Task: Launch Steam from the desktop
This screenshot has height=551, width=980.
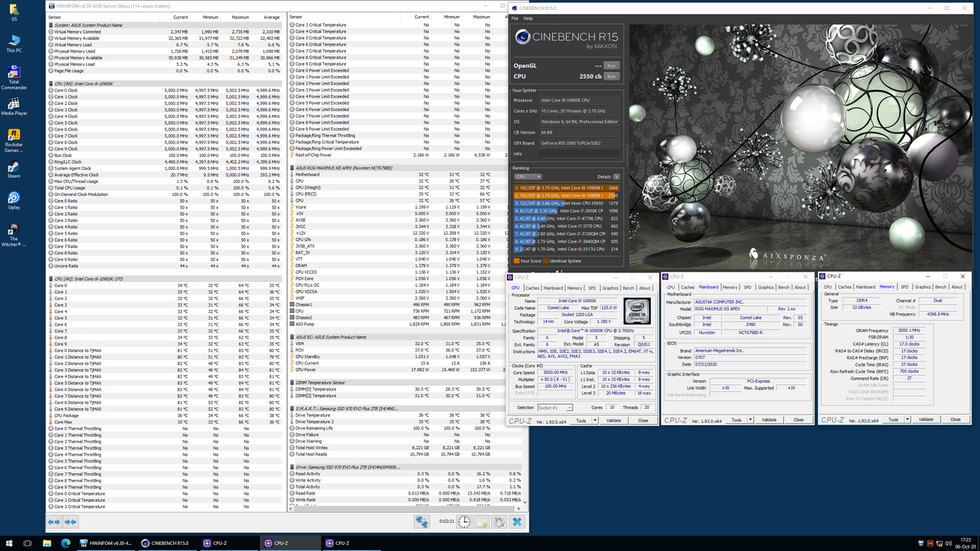Action: tap(14, 170)
